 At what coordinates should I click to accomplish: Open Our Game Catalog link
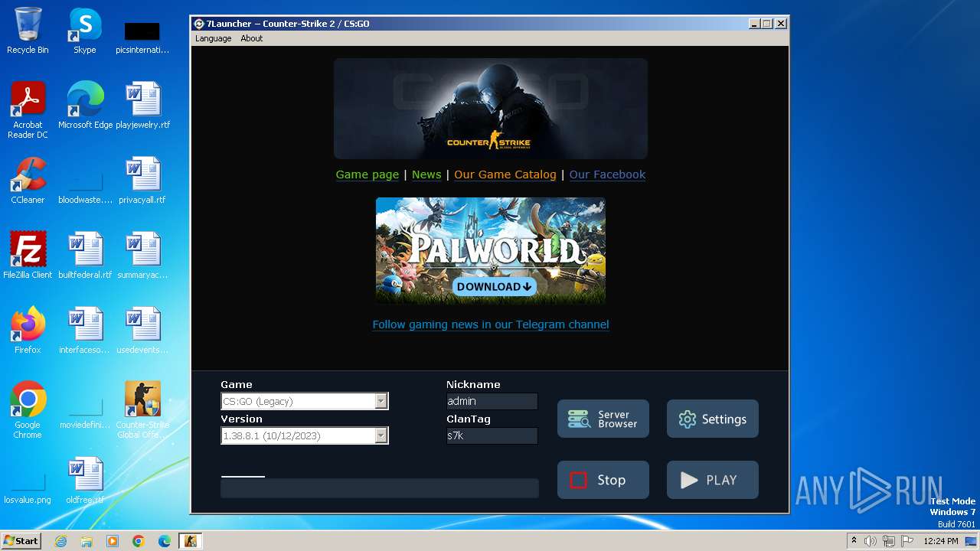tap(505, 174)
